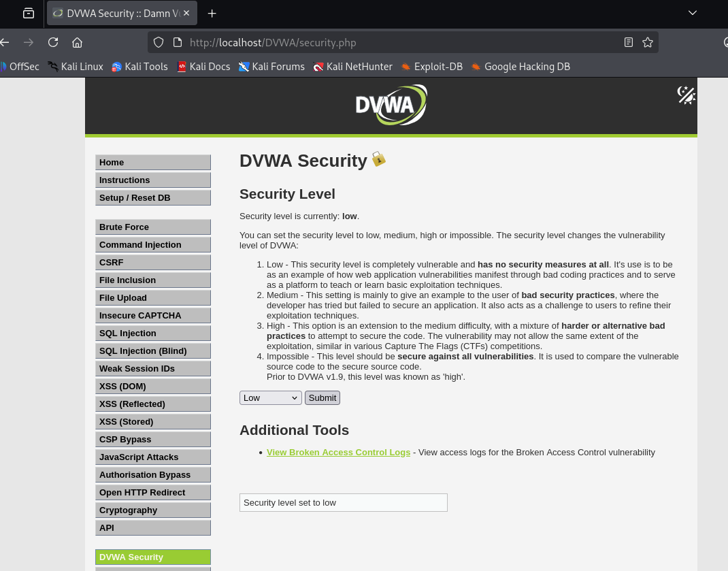Image resolution: width=728 pixels, height=571 pixels.
Task: Open the Open HTTP Redirect module
Action: (x=153, y=491)
